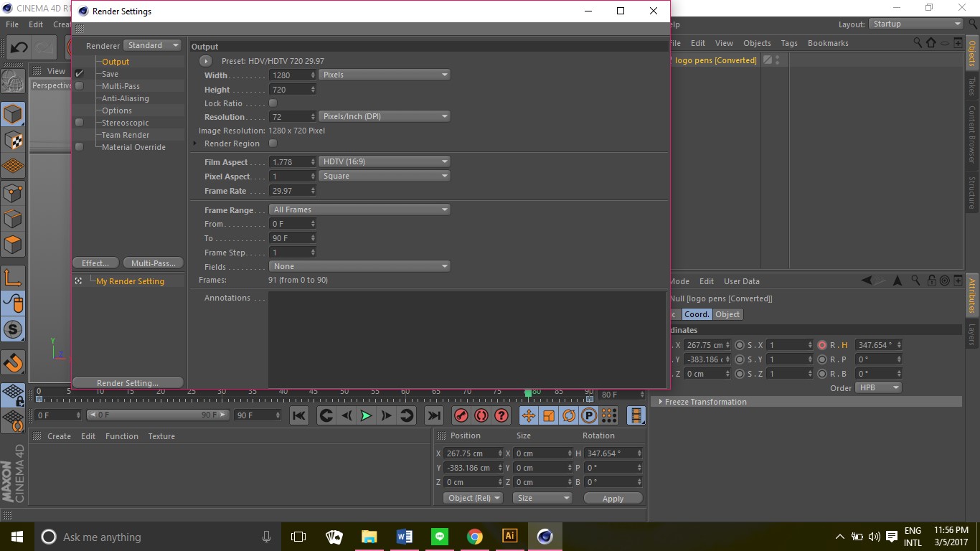Jump to next key button
This screenshot has height=551, width=980.
pos(407,415)
